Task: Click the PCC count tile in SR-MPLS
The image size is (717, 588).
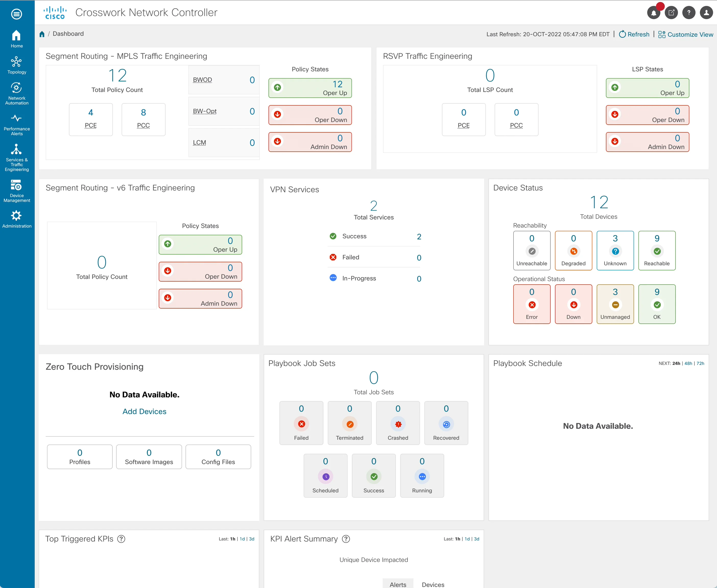Action: click(x=144, y=119)
